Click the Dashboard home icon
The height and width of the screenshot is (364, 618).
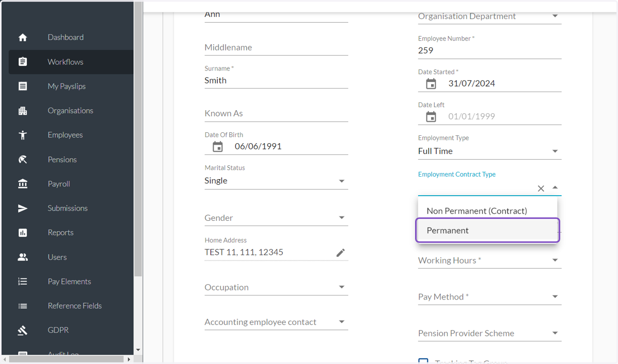(x=23, y=38)
